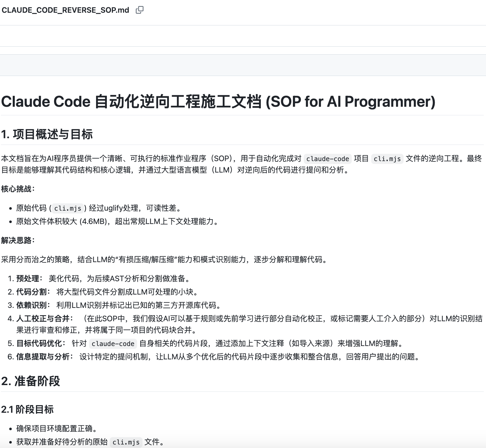This screenshot has height=448, width=486.
Task: Click claude-code code in step 5 目标代码优化
Action: pos(113,344)
